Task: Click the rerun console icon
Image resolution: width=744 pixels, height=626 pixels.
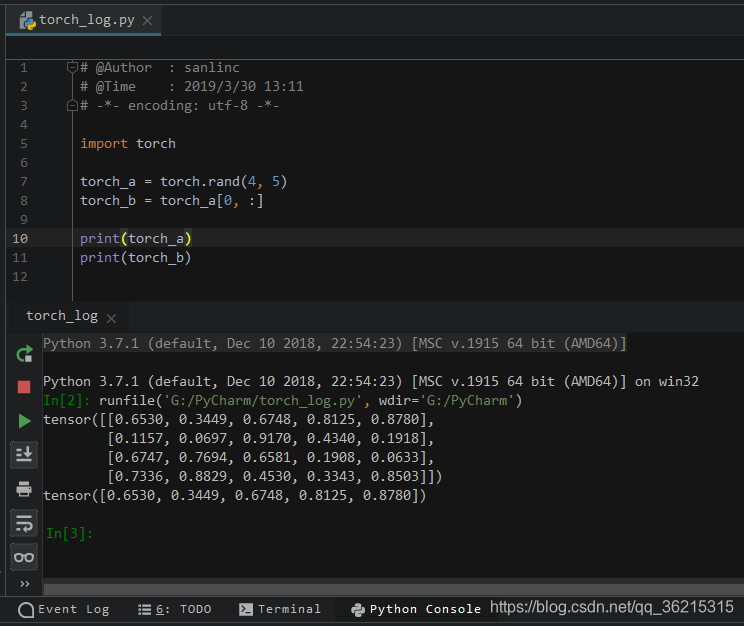Action: coord(24,354)
